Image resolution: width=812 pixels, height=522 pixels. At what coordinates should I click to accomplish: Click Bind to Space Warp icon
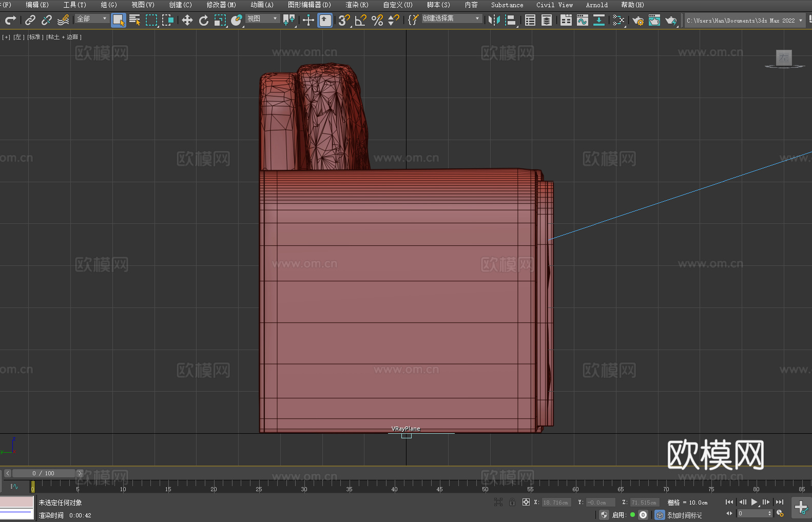(63, 20)
